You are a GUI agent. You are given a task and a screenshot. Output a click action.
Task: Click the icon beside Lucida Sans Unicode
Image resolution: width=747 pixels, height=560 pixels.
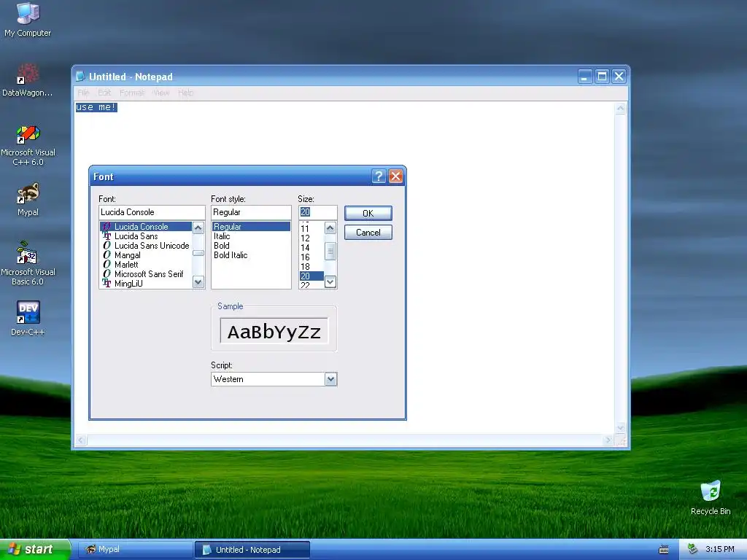click(107, 246)
